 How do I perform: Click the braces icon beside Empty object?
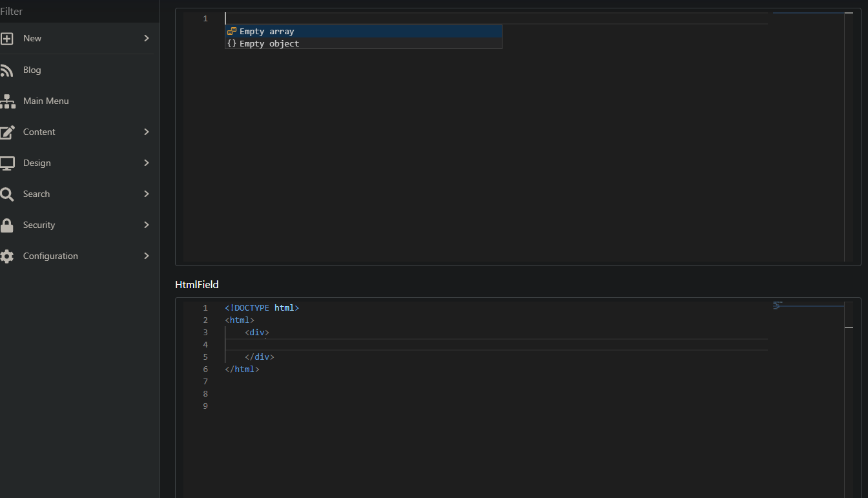(x=232, y=43)
